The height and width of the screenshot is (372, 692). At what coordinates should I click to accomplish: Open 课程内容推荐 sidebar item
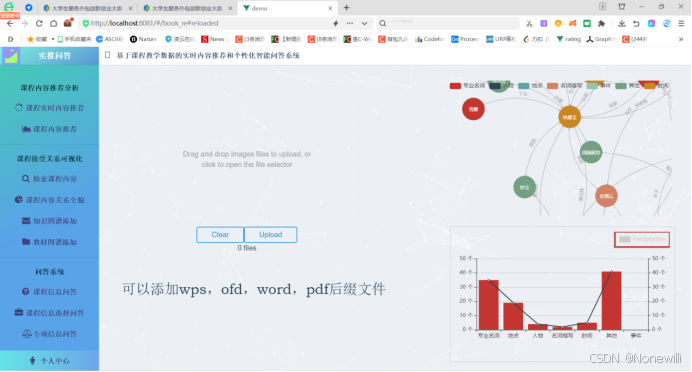coord(49,129)
